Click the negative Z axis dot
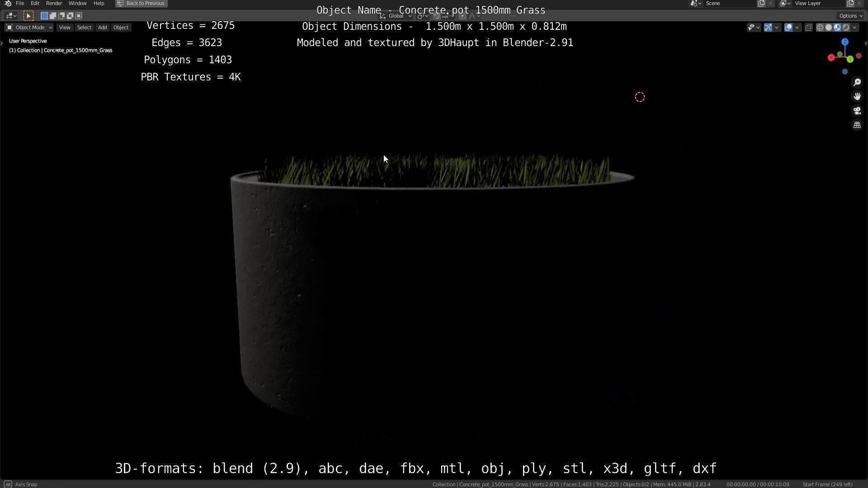This screenshot has width=868, height=488. [845, 72]
